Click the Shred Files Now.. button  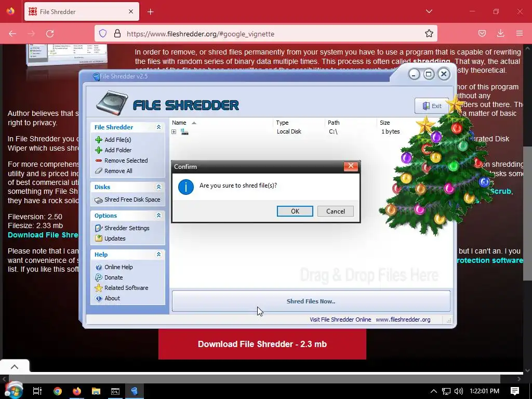(311, 301)
